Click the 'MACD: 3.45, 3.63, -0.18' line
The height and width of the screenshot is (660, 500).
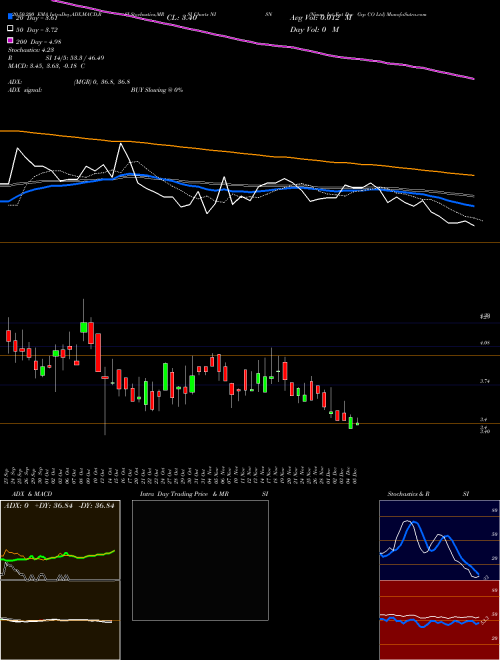pos(47,66)
